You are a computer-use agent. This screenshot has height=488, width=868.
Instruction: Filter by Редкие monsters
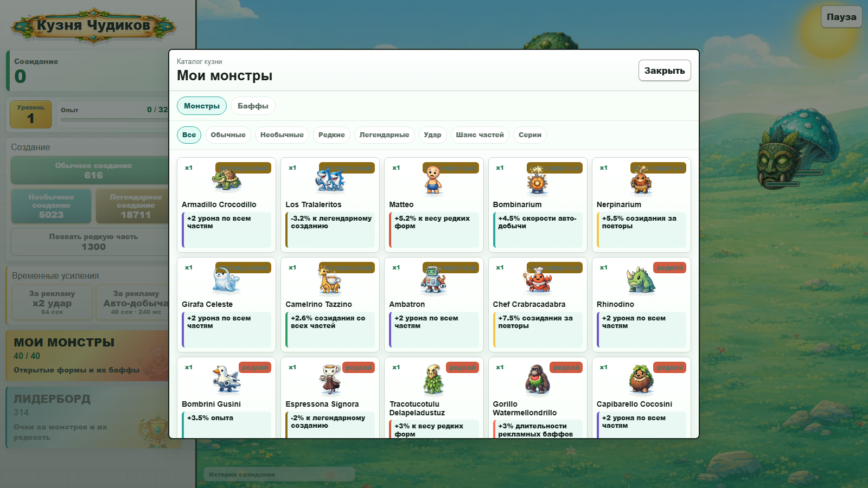coord(331,135)
